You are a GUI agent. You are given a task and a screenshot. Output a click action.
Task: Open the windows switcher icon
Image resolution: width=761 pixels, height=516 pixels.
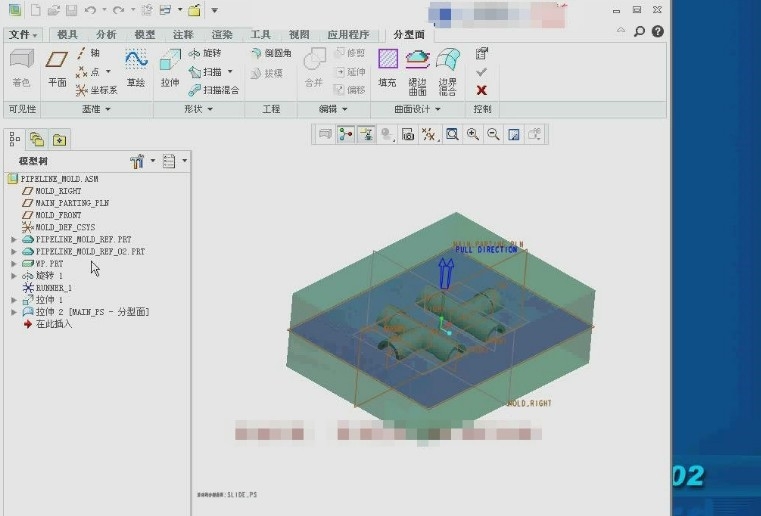(165, 10)
